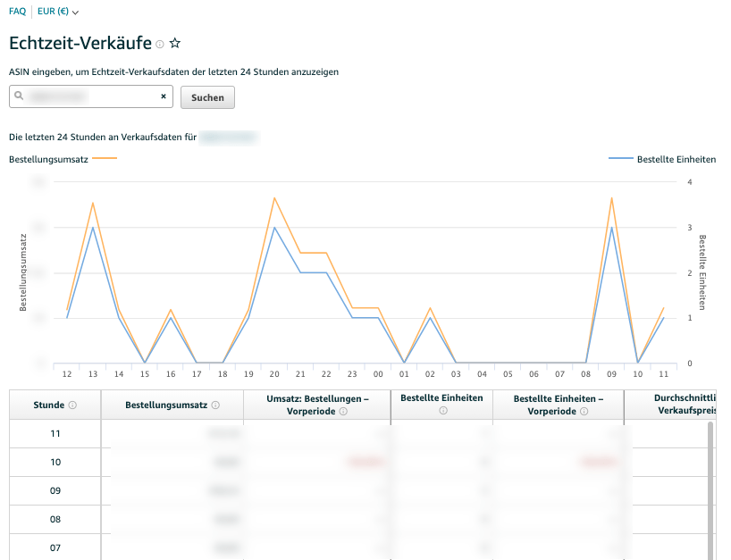The image size is (731, 560).
Task: Open info tooltip next to Stunde header
Action: pyautogui.click(x=72, y=405)
